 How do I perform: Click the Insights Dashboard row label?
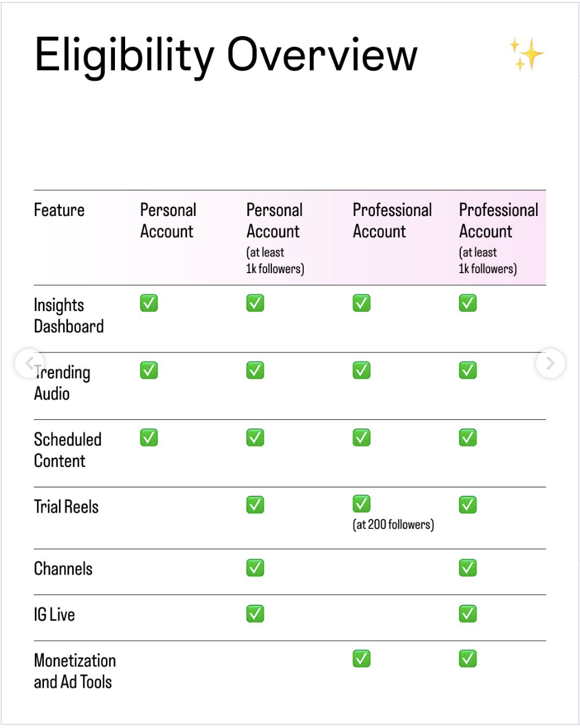click(68, 315)
